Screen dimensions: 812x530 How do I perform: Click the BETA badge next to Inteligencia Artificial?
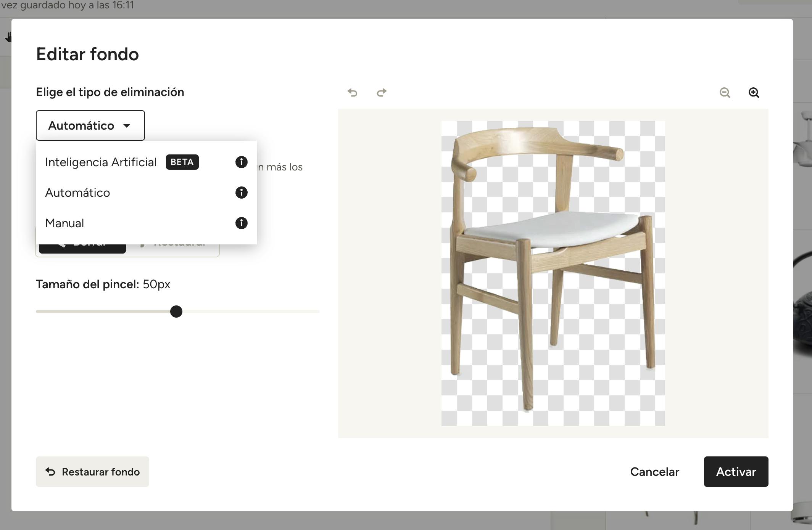[182, 162]
